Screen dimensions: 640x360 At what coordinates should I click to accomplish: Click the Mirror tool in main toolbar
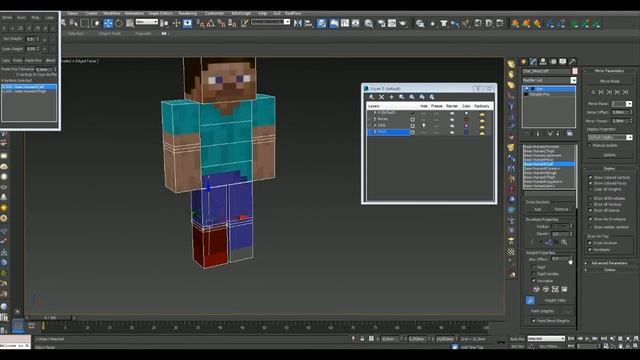298,24
